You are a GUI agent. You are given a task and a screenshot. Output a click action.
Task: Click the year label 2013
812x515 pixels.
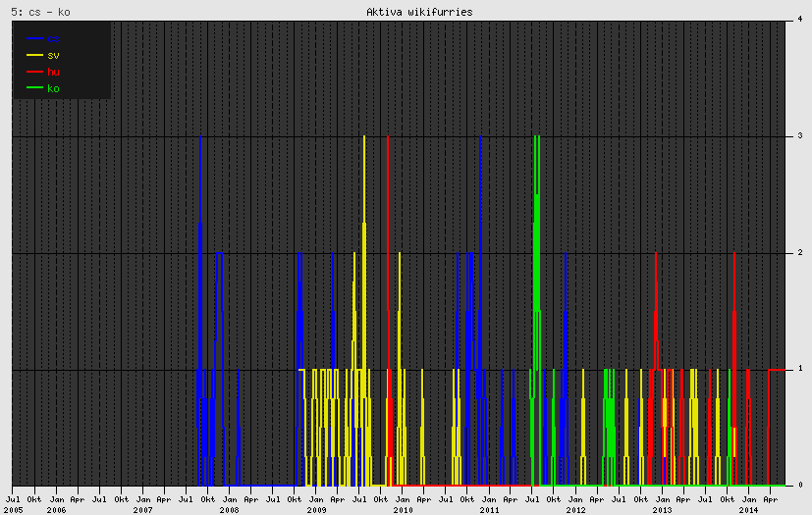click(663, 510)
